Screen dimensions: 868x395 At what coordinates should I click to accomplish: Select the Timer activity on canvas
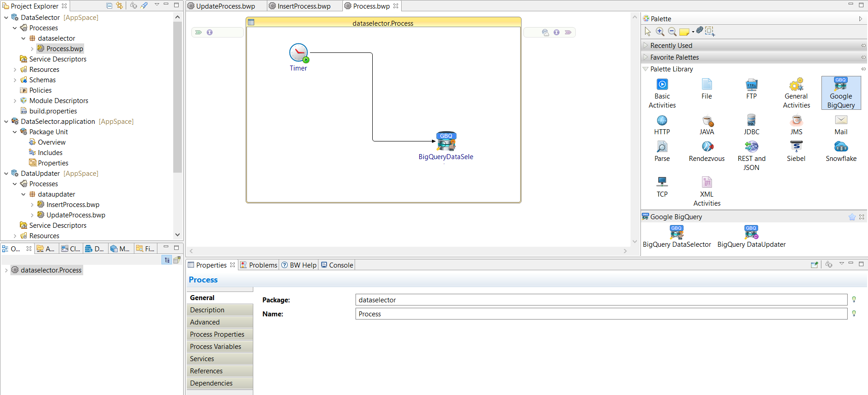coord(299,53)
